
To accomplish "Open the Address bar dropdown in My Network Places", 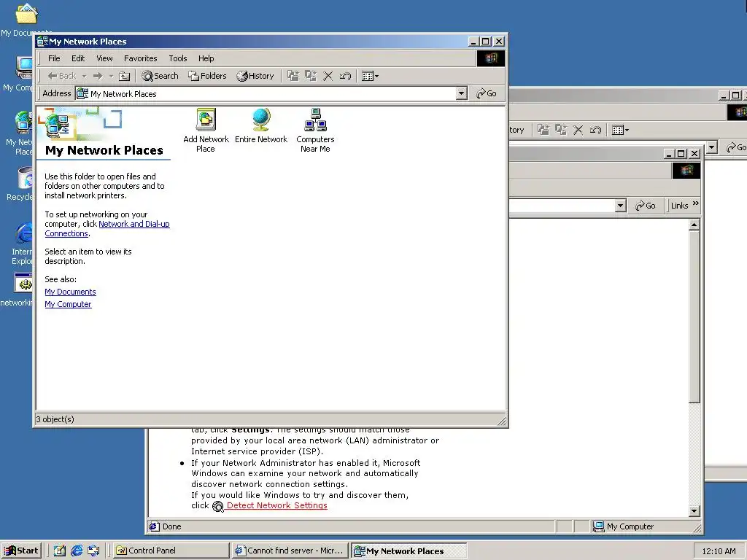I will click(461, 93).
